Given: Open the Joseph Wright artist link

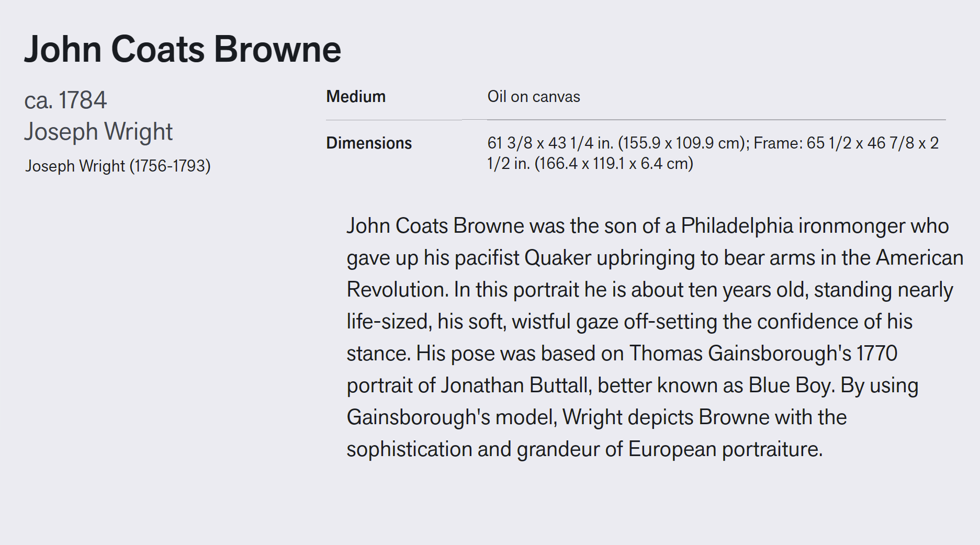Looking at the screenshot, I should point(98,131).
